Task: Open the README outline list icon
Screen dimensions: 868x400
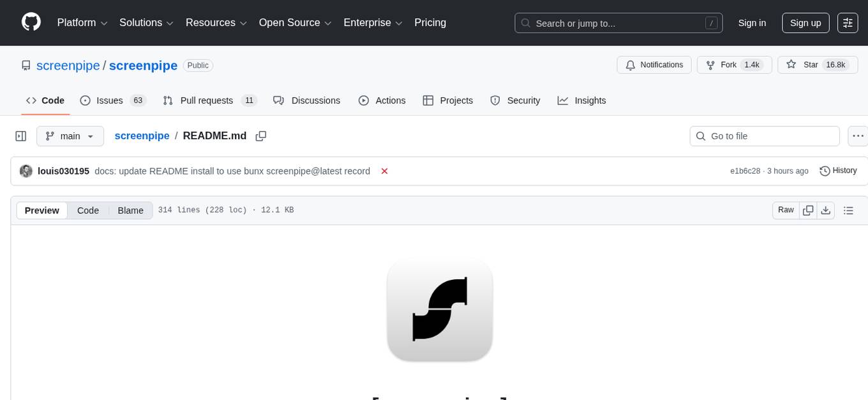Action: (848, 210)
